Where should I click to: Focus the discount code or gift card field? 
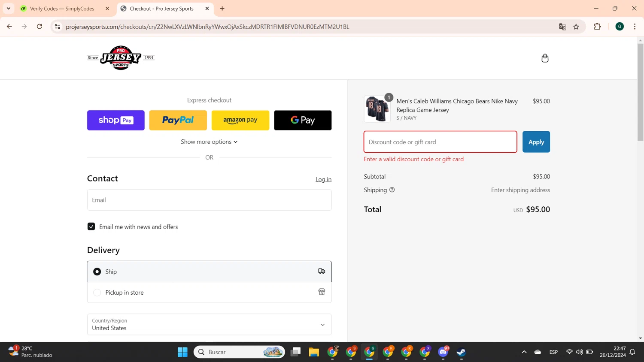tap(440, 142)
